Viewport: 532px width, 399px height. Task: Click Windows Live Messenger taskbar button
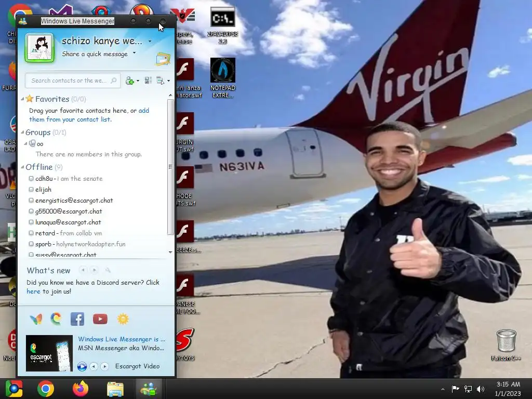[x=149, y=389]
